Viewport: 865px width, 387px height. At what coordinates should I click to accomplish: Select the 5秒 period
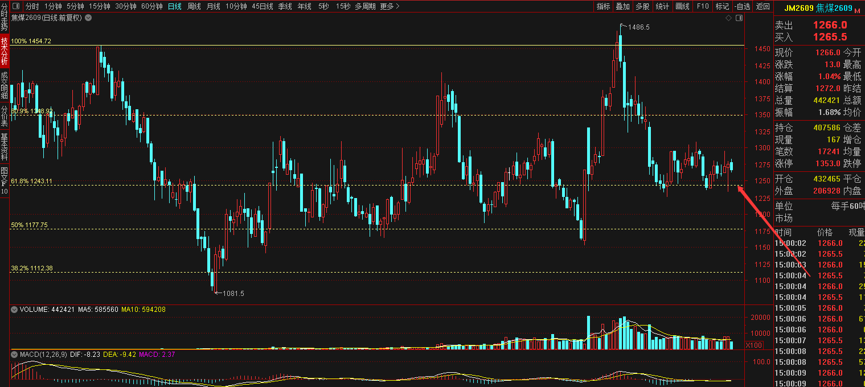323,7
